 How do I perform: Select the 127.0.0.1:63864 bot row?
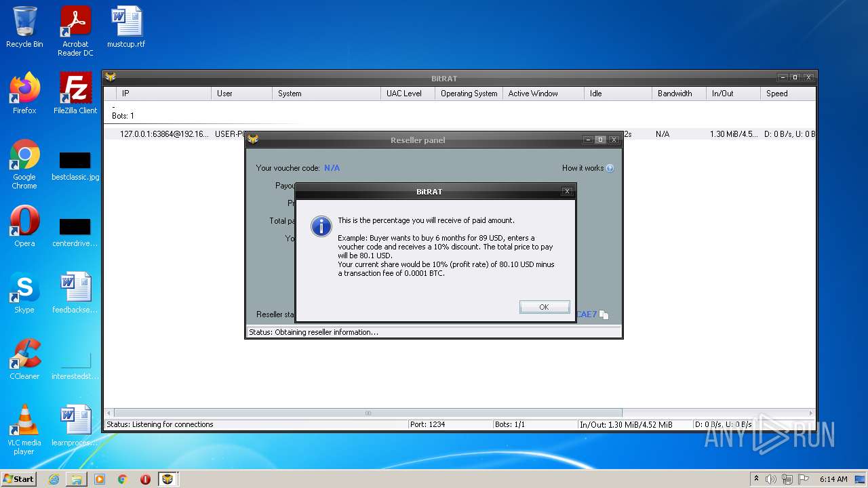point(460,134)
